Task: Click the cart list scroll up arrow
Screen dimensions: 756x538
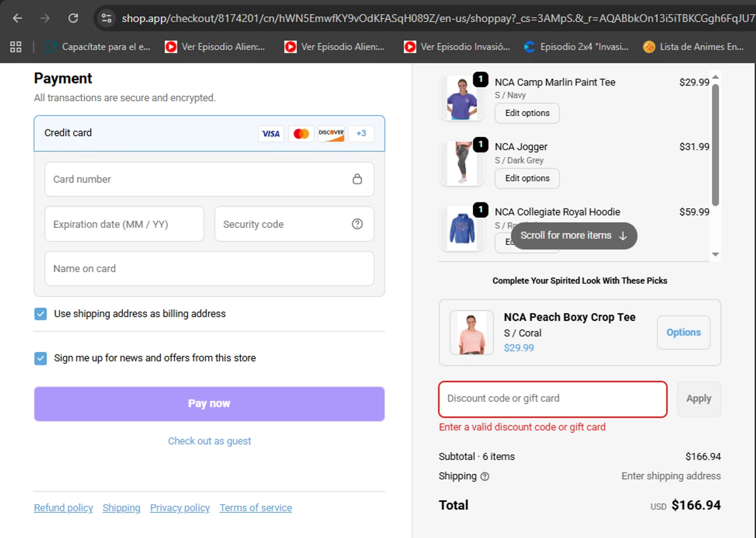Action: point(715,77)
